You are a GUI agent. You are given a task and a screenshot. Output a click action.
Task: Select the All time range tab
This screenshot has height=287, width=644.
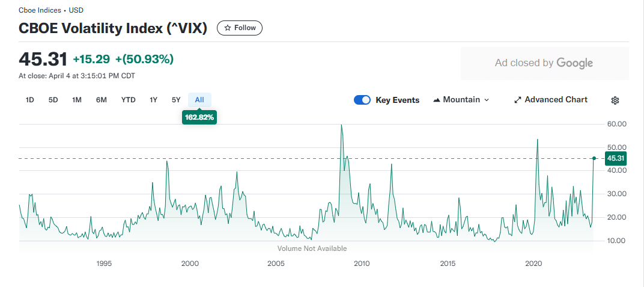[x=199, y=100]
